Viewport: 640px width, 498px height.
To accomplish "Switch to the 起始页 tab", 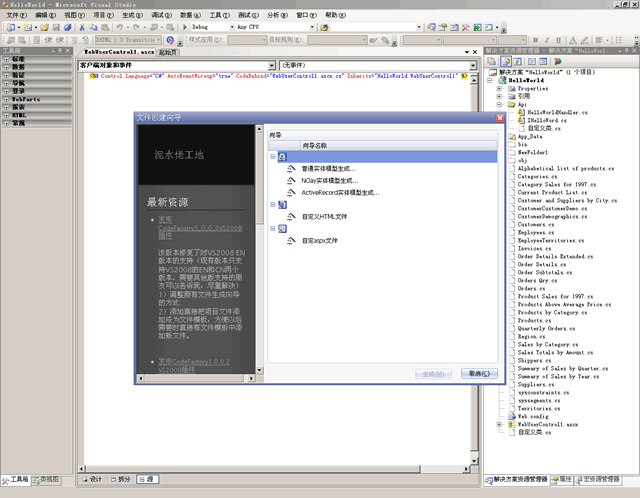I will click(168, 52).
